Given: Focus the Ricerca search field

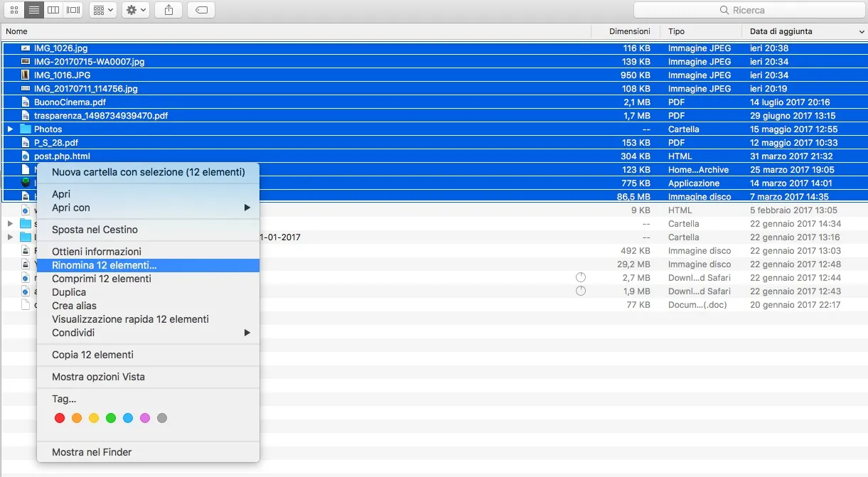Looking at the screenshot, I should pos(749,10).
